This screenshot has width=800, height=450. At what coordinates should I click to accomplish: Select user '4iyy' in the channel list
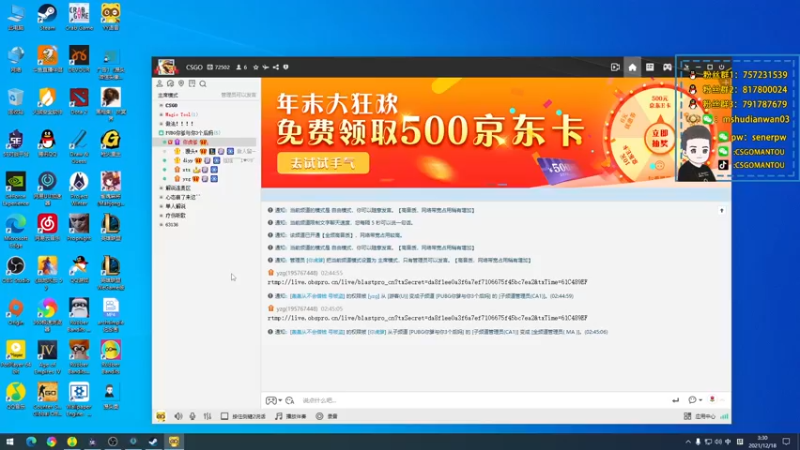pos(188,160)
